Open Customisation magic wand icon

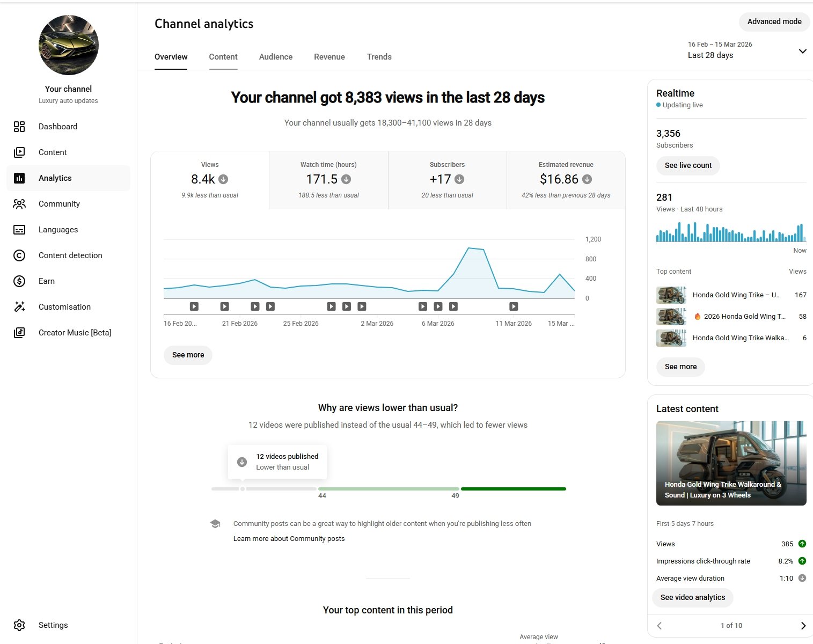click(x=19, y=307)
